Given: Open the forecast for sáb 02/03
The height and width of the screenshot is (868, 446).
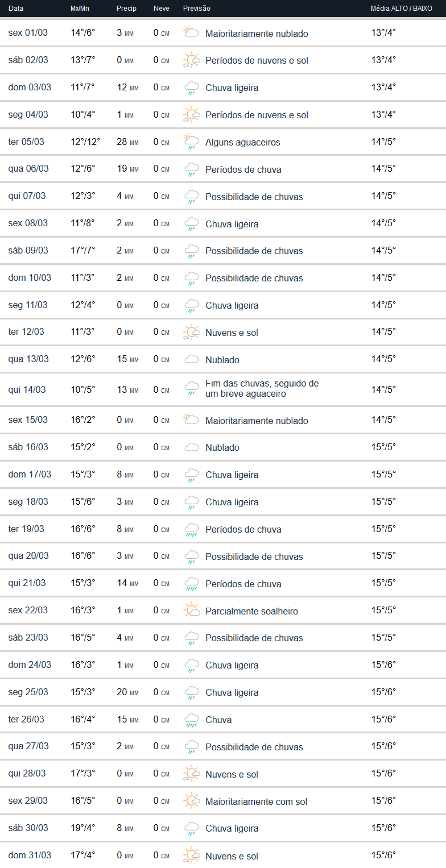Looking at the screenshot, I should [28, 60].
